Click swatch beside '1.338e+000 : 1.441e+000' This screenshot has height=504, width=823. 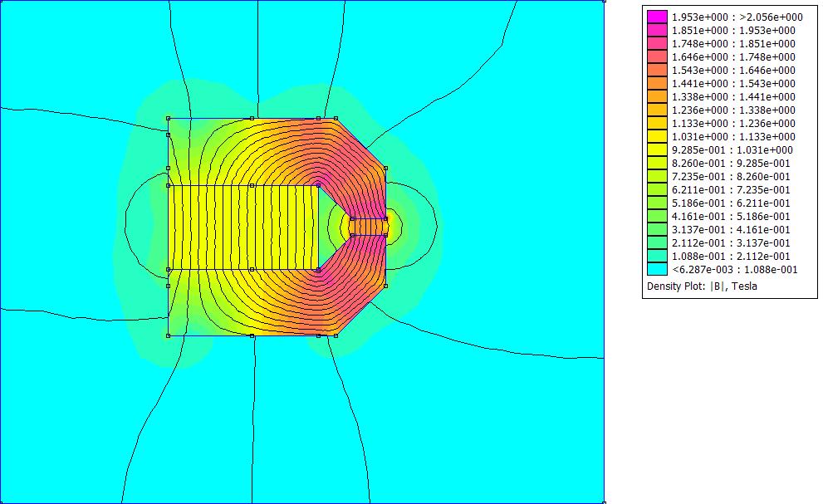657,97
